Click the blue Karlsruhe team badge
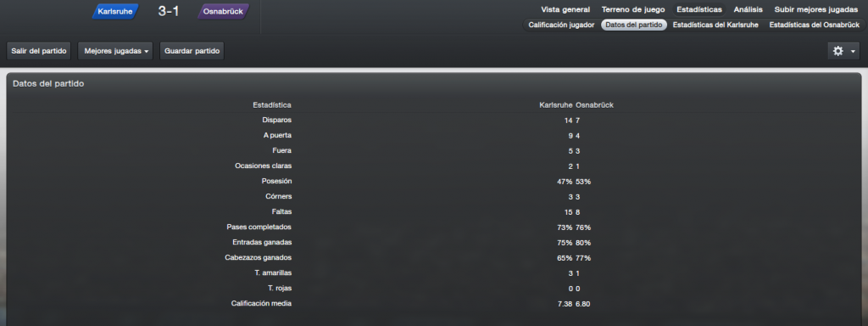868x326 pixels. [114, 11]
